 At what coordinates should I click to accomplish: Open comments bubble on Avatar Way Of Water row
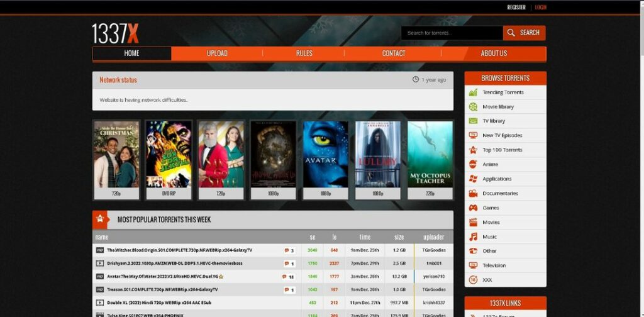288,277
